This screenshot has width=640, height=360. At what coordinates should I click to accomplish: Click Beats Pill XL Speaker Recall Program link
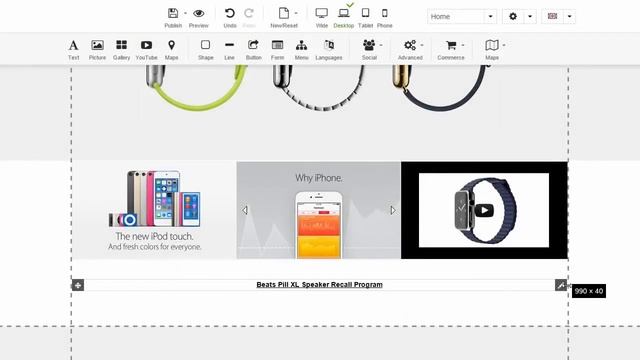tap(319, 284)
